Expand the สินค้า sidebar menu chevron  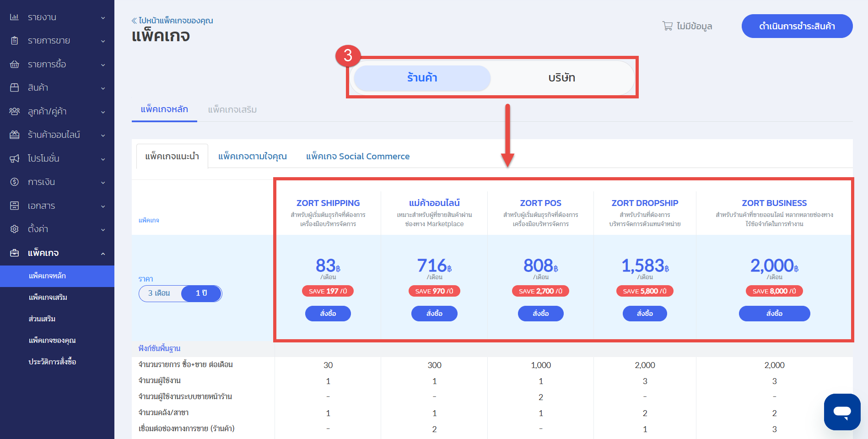coord(103,88)
